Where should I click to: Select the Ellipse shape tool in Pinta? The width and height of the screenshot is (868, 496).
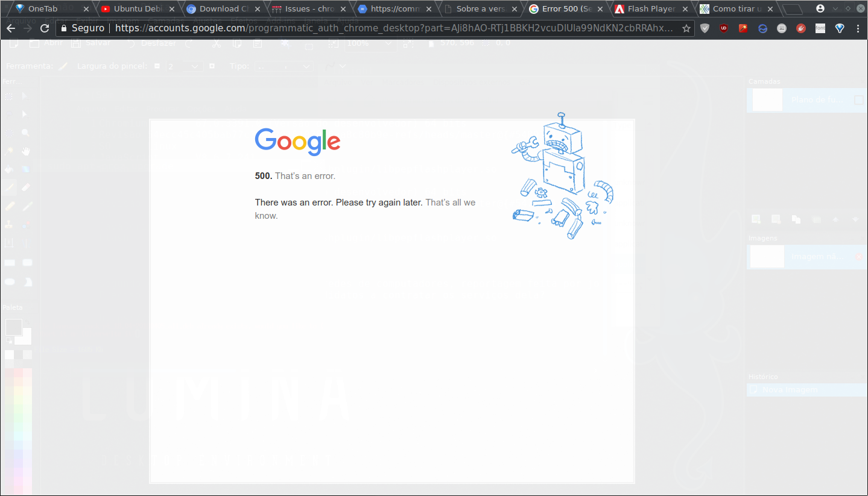click(9, 281)
